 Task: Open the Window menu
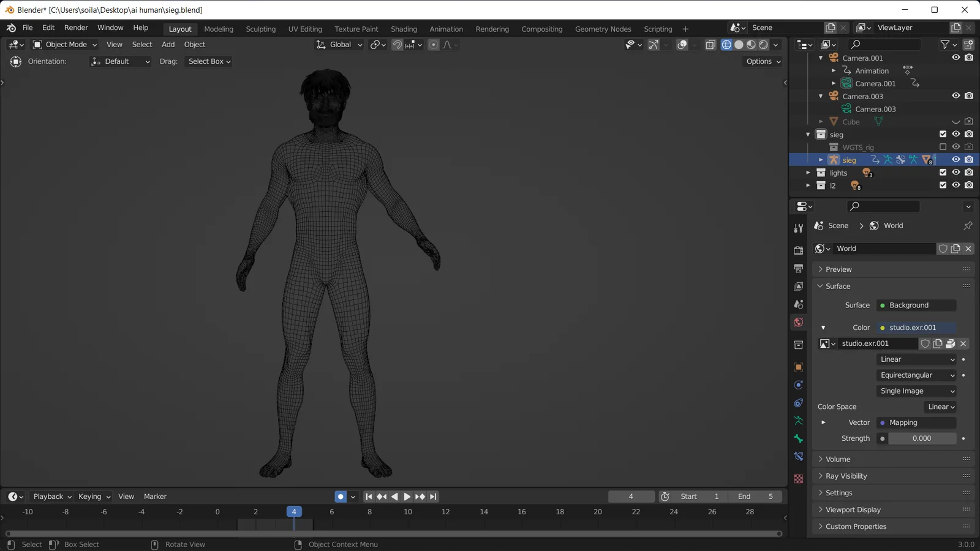point(110,28)
